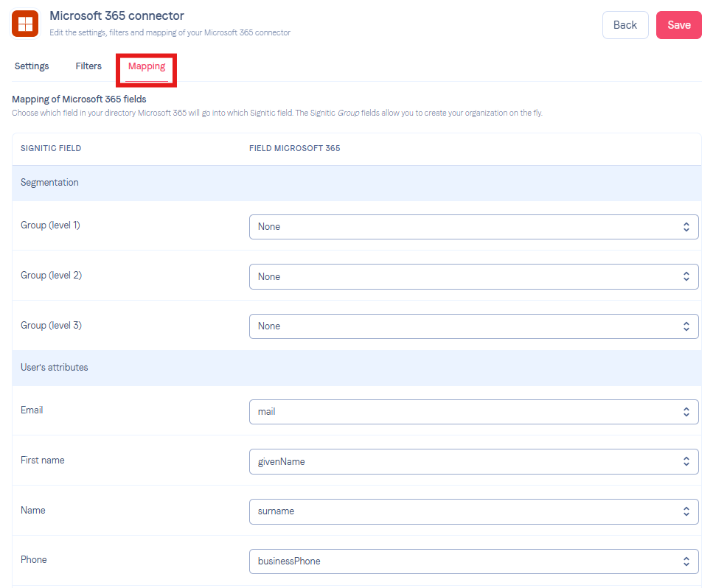The width and height of the screenshot is (713, 588).
Task: Click the chevron arrows on Group (level 1) selector
Action: point(686,227)
